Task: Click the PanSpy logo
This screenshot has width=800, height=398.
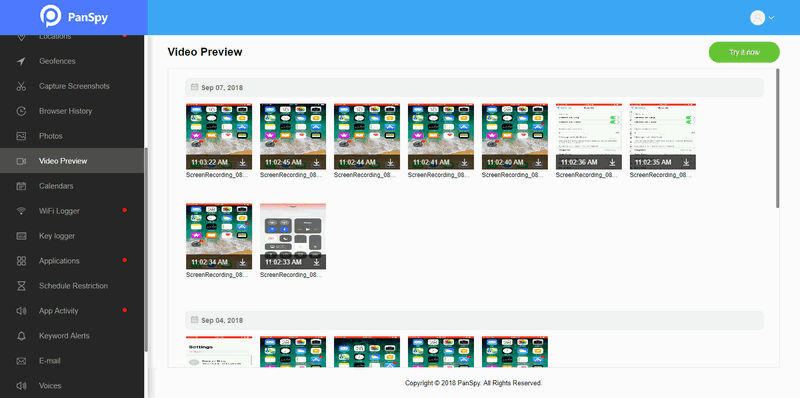Action: point(74,17)
